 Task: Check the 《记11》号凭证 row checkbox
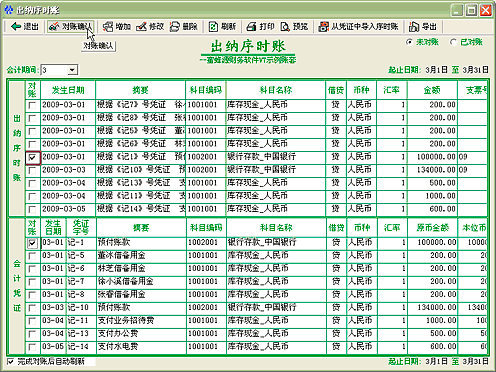32,197
